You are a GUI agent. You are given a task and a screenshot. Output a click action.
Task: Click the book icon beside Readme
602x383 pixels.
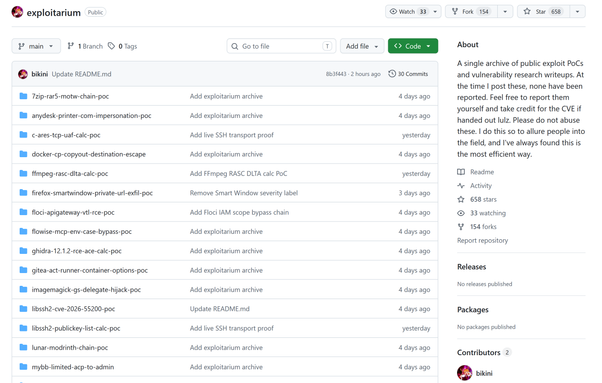point(461,172)
